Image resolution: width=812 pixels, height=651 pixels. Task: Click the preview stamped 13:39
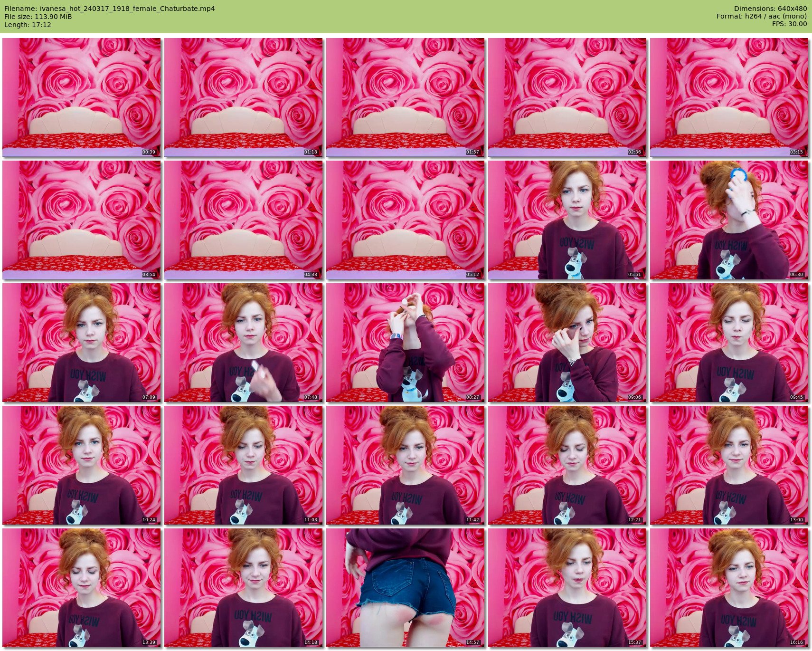pyautogui.click(x=82, y=588)
